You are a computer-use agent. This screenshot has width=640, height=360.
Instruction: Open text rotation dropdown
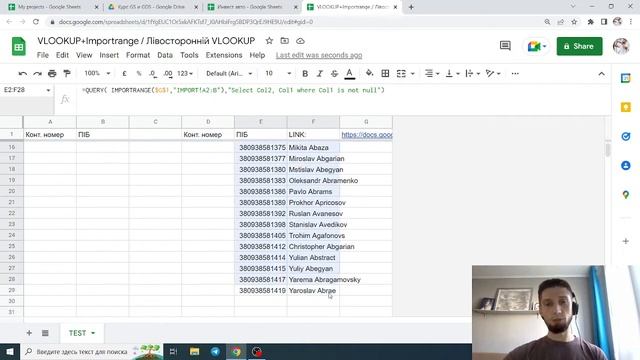point(493,73)
